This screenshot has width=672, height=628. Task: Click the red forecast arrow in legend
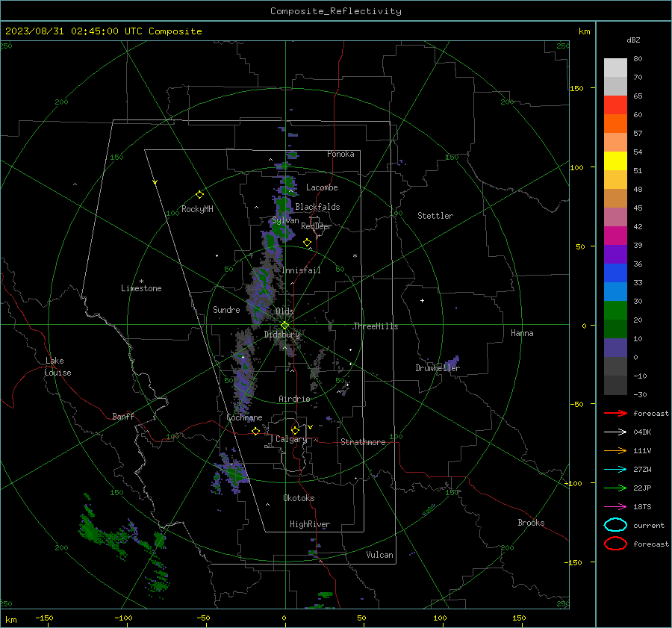point(615,413)
